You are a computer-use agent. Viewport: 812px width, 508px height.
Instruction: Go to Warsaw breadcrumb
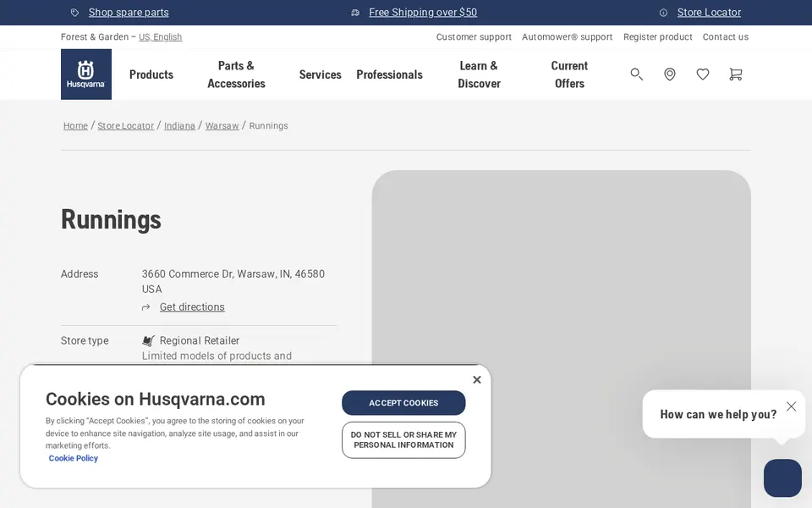coord(222,125)
